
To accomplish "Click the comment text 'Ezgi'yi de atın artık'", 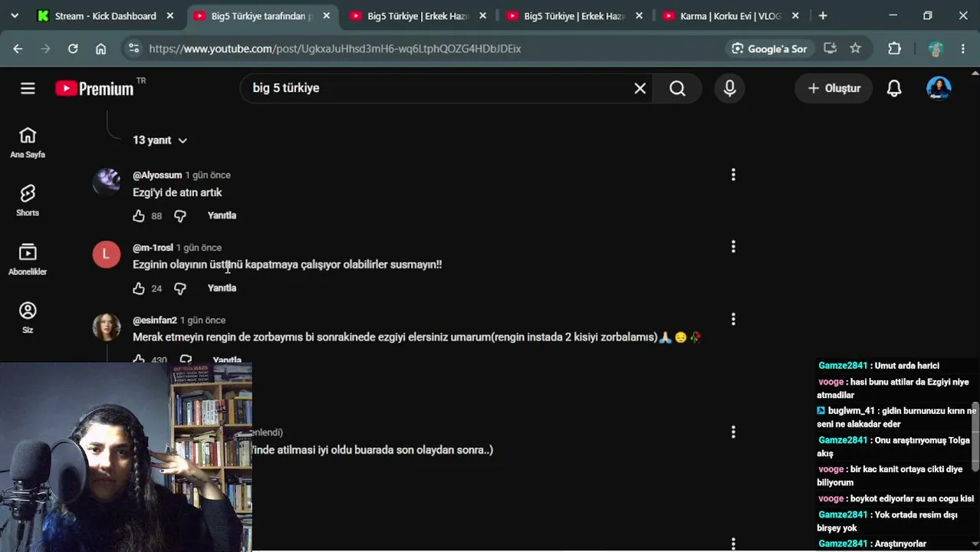I will click(177, 192).
